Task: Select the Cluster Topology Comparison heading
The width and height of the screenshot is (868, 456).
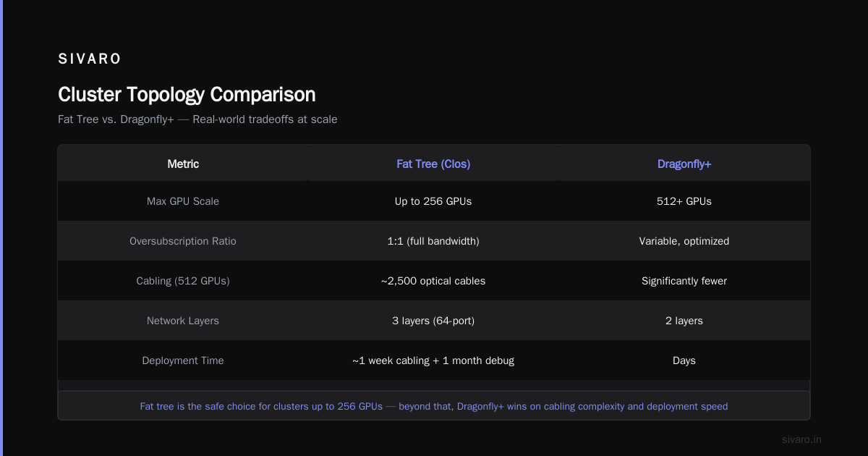Action: (x=187, y=95)
